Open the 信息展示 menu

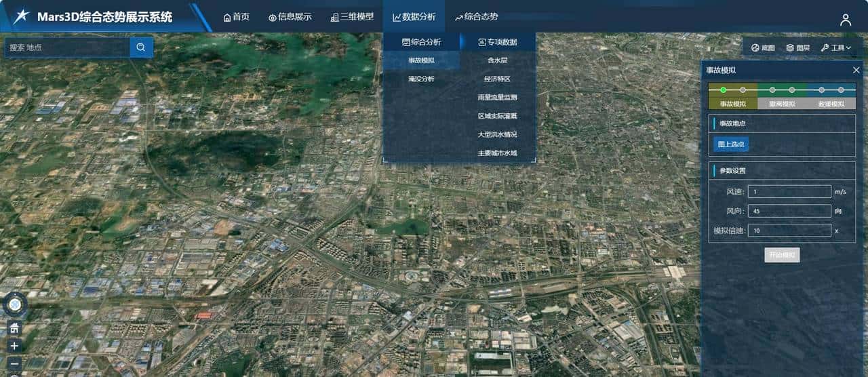click(290, 17)
